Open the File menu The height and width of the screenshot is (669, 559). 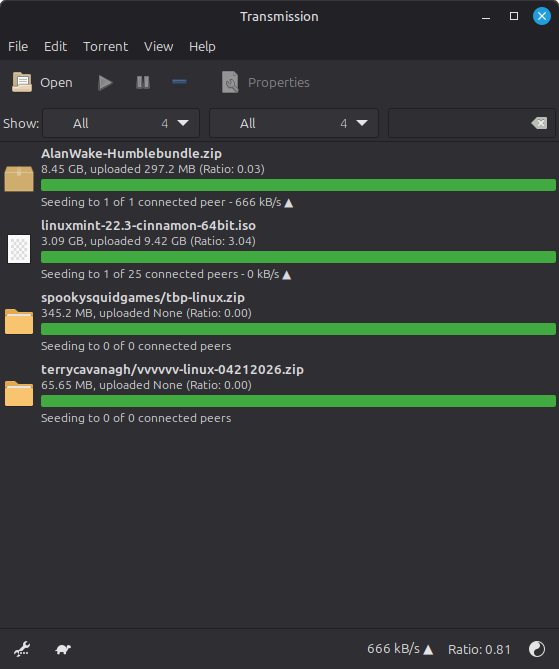[18, 47]
